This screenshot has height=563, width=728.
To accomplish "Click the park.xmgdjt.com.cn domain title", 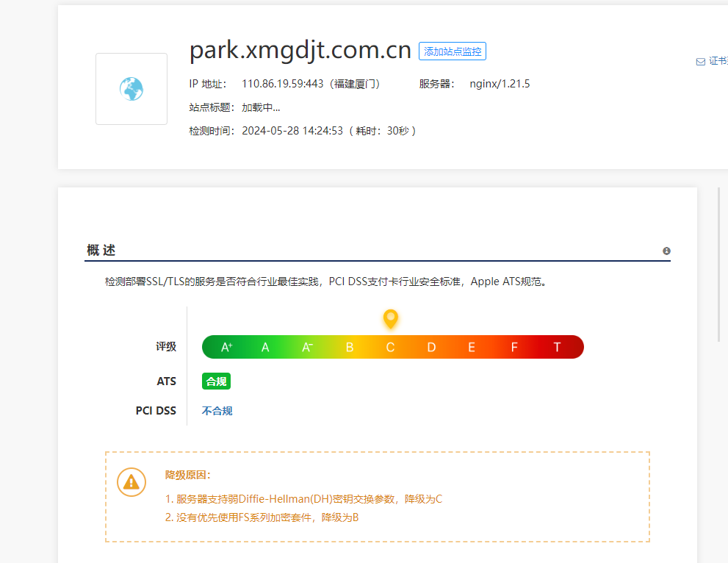I will (300, 50).
